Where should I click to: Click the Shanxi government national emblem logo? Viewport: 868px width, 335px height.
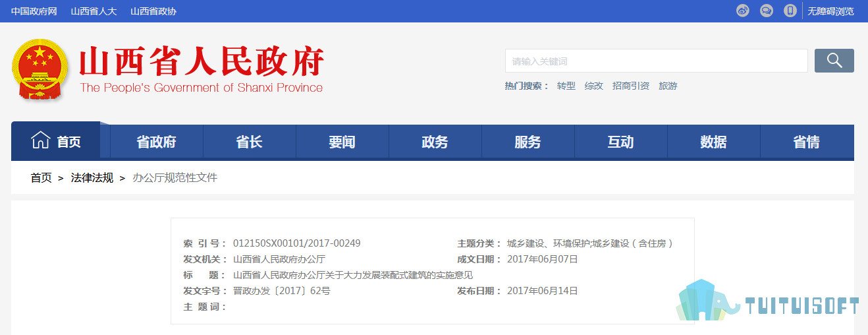(40, 70)
